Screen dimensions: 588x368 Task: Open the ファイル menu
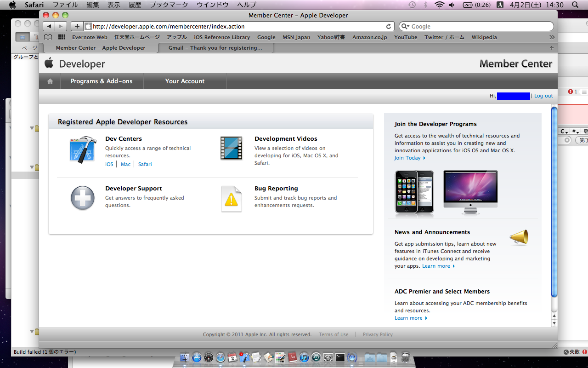coord(65,5)
